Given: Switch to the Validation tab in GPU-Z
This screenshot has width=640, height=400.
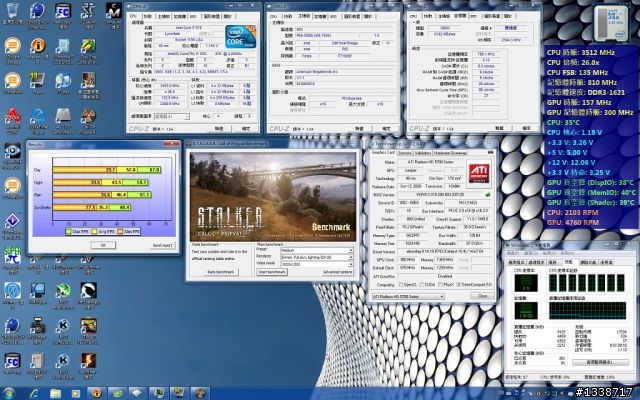Looking at the screenshot, I should coord(422,153).
